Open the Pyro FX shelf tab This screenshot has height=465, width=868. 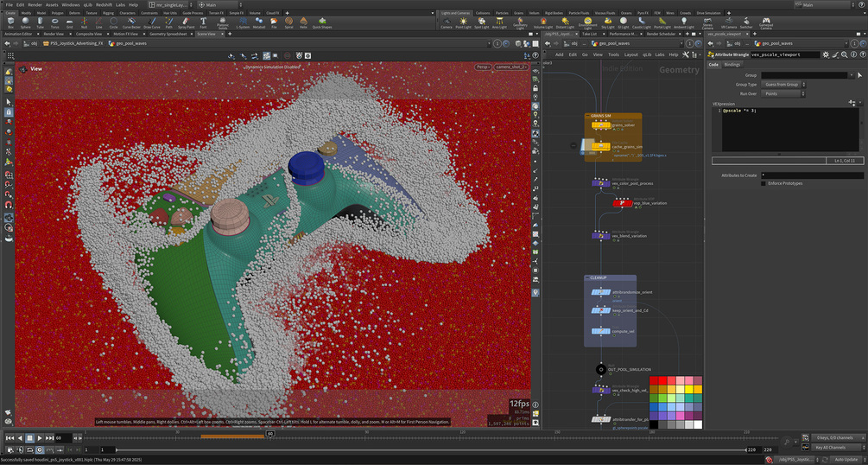click(642, 13)
